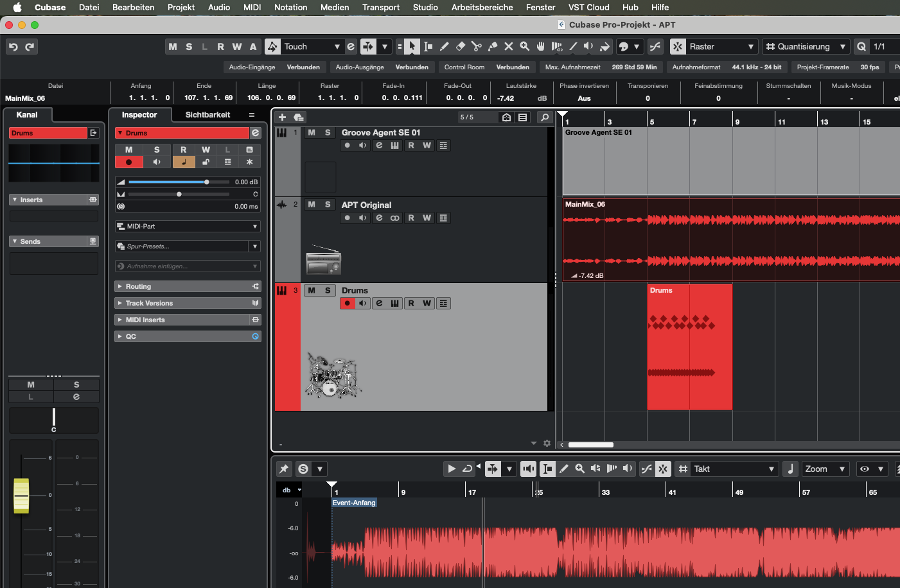The height and width of the screenshot is (588, 900).
Task: Toggle Snap on in the main toolbar
Action: tap(678, 46)
